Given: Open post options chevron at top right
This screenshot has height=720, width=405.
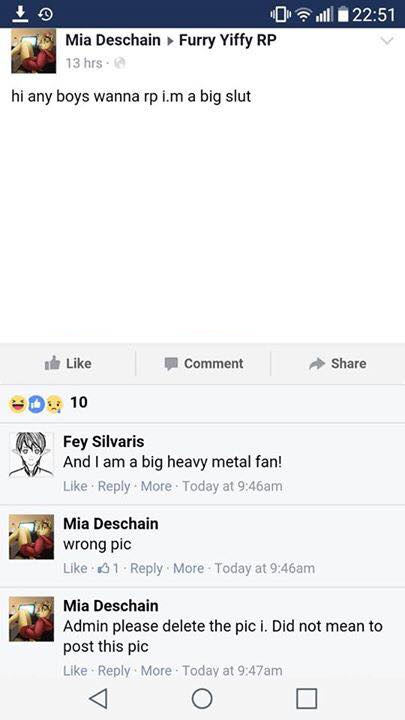Looking at the screenshot, I should click(x=387, y=41).
